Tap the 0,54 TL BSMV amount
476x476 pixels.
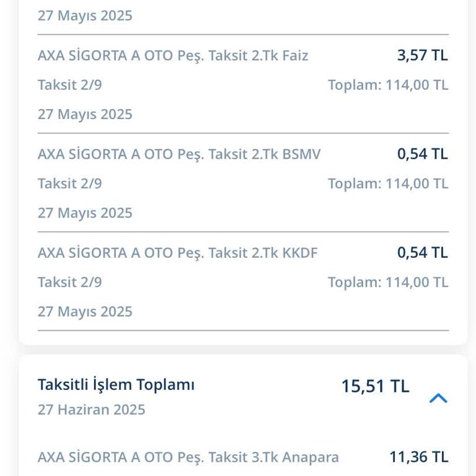tap(422, 154)
